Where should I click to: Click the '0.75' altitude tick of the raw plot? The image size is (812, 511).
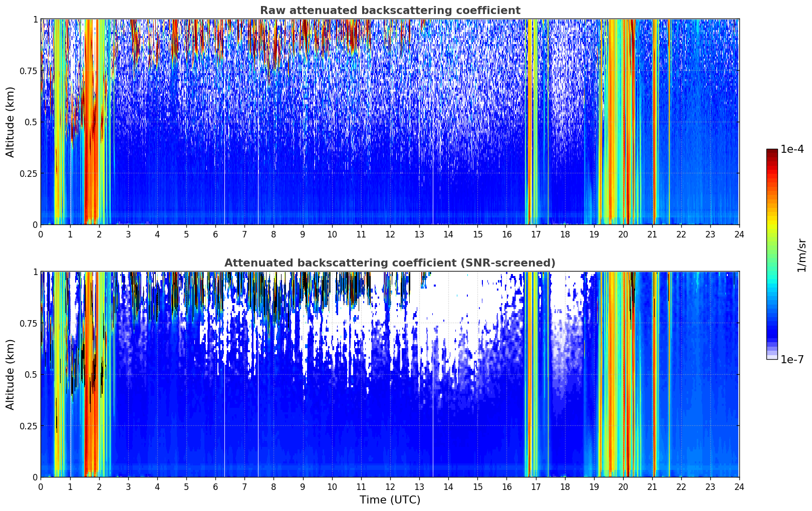pyautogui.click(x=29, y=71)
